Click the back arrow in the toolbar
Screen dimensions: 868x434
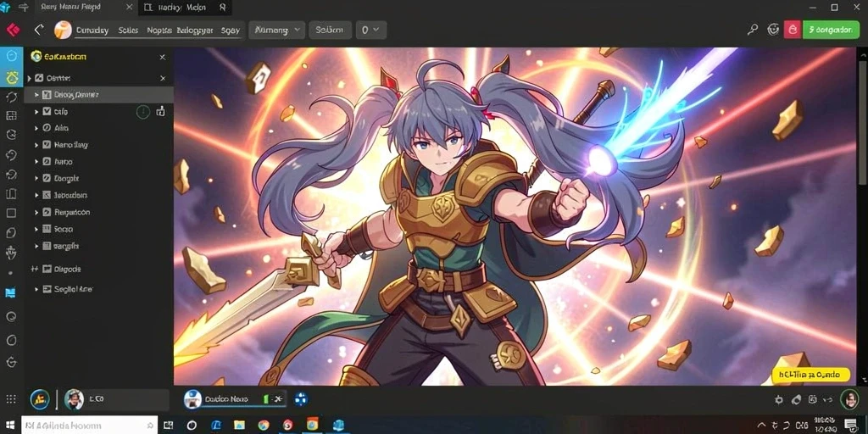(x=38, y=30)
